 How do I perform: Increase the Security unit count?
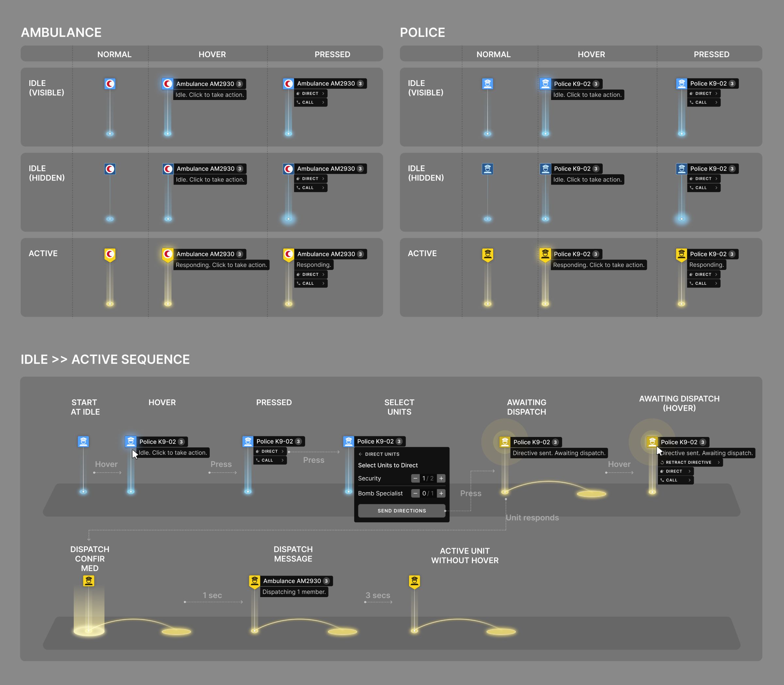tap(441, 478)
